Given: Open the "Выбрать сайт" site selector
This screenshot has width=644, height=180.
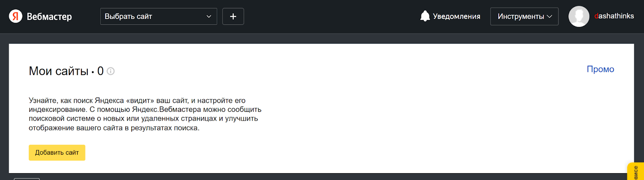Looking at the screenshot, I should click(159, 17).
